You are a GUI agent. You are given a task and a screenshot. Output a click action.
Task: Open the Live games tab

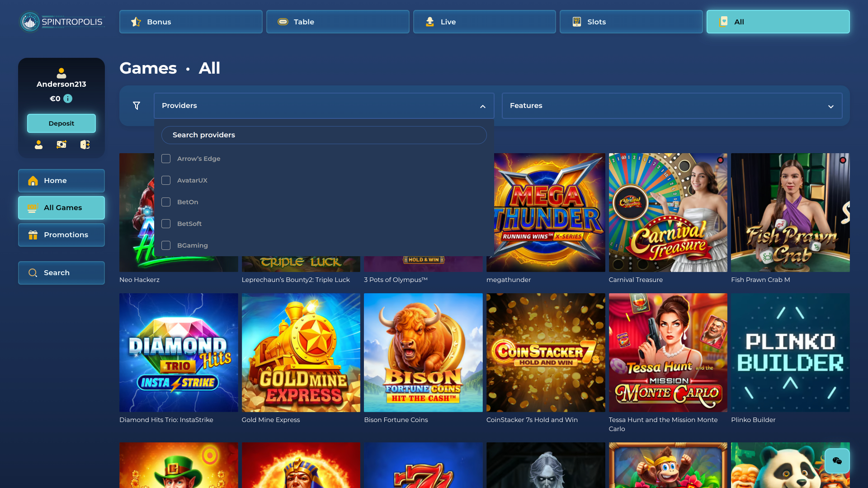point(484,21)
